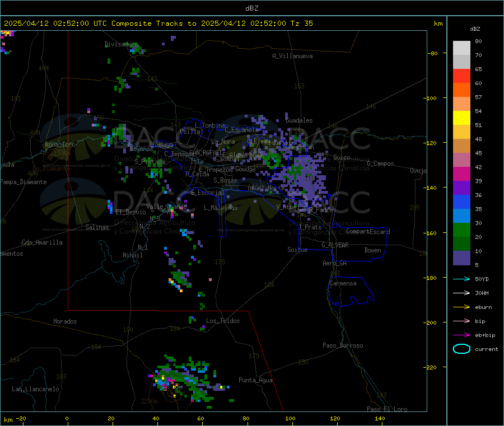The height and width of the screenshot is (426, 504).
Task: Click the cyan current ellipse icon
Action: click(x=461, y=349)
